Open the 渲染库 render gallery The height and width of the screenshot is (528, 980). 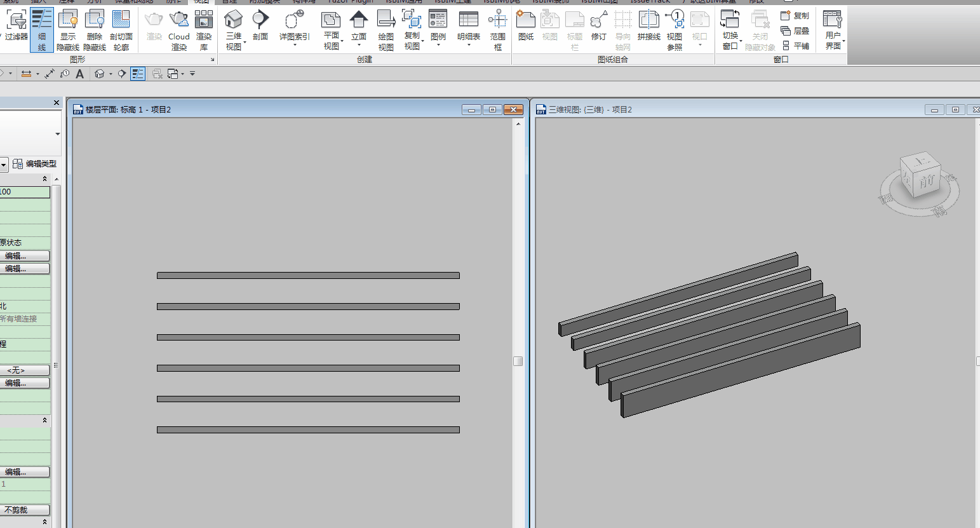tap(204, 30)
